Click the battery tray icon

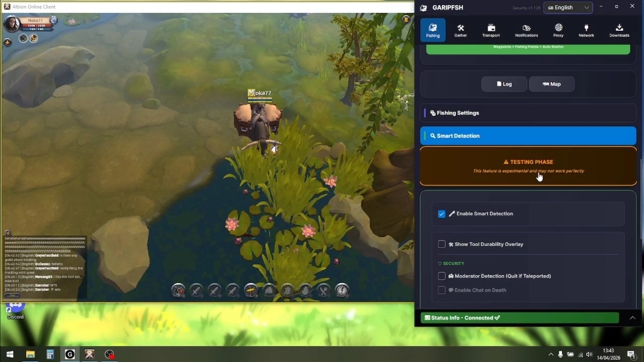(x=570, y=354)
